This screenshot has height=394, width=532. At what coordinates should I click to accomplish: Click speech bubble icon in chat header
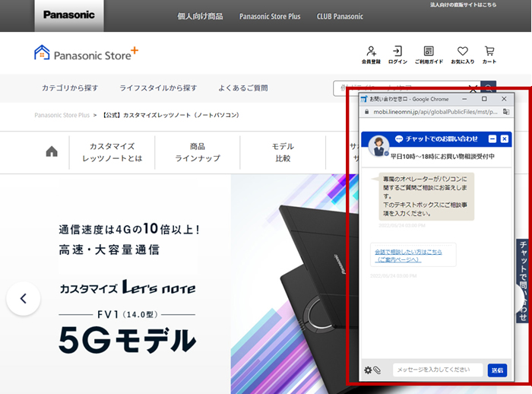point(399,138)
